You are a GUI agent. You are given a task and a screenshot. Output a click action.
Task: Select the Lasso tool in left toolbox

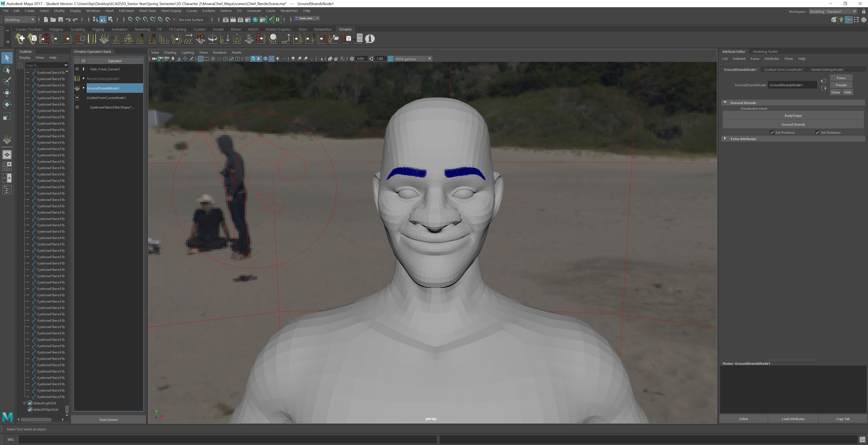tap(7, 70)
